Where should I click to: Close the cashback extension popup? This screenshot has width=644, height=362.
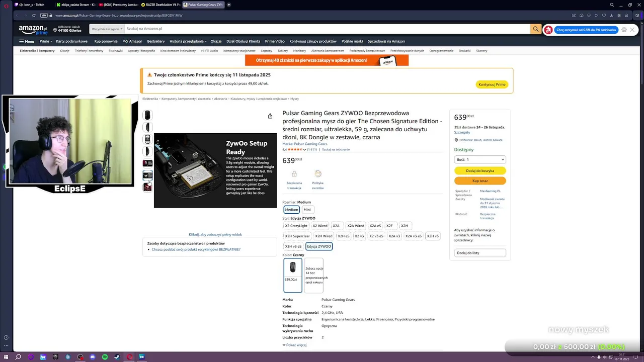click(632, 30)
